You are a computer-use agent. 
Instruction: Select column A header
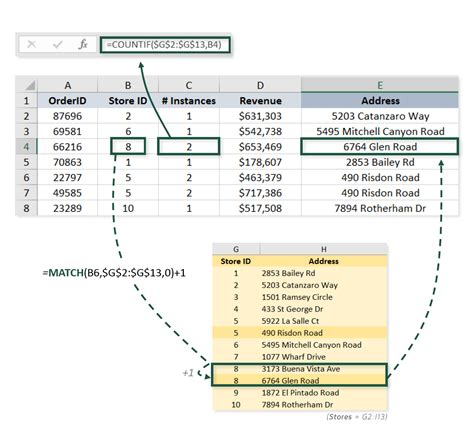point(68,85)
